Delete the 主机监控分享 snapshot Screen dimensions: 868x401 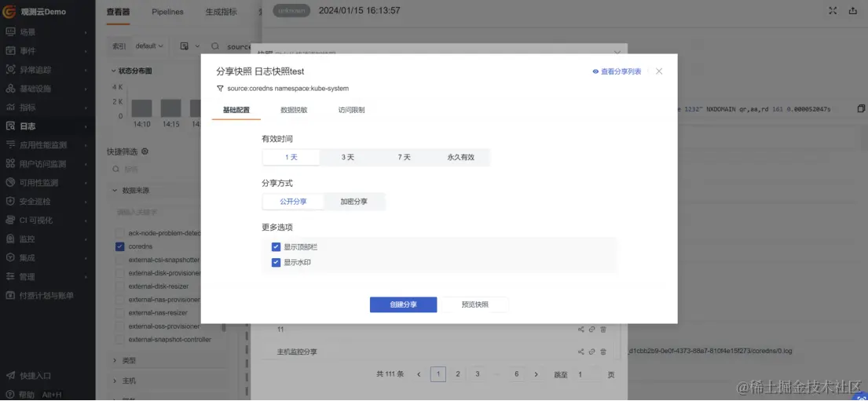603,352
